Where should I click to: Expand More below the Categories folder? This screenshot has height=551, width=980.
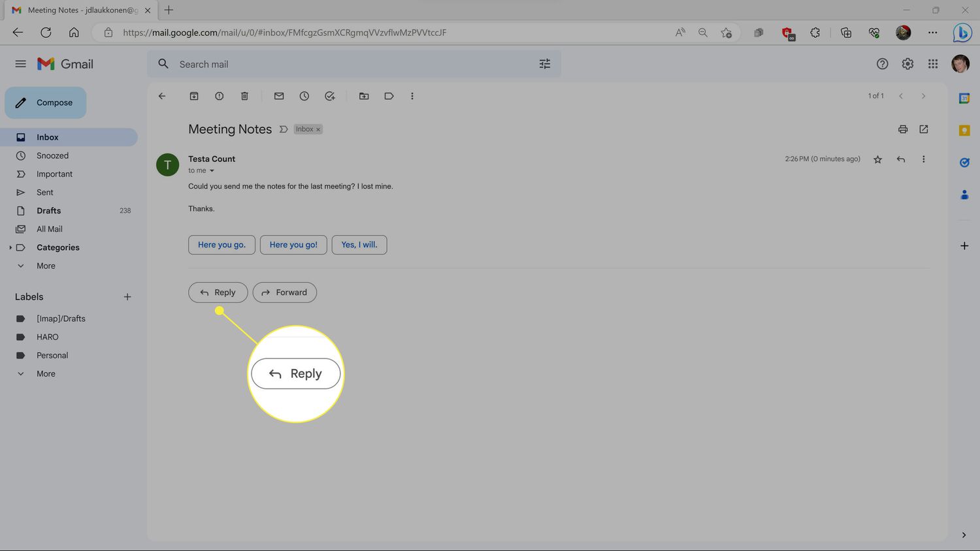[x=46, y=266]
